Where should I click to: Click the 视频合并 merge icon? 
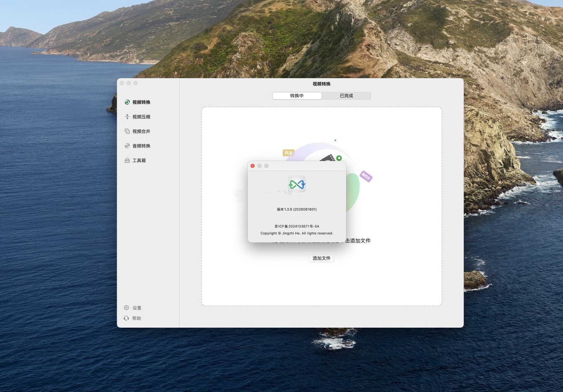pos(127,131)
